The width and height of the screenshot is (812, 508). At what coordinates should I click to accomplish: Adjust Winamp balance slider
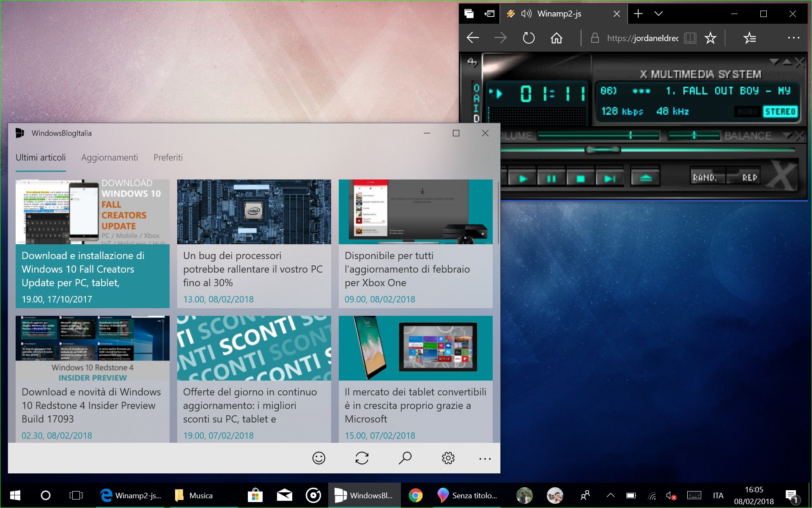coord(694,135)
